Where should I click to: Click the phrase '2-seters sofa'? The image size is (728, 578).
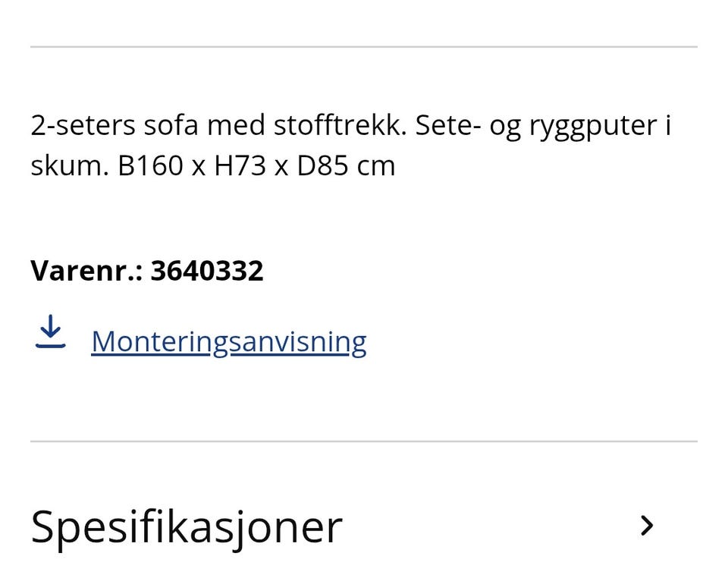point(115,125)
